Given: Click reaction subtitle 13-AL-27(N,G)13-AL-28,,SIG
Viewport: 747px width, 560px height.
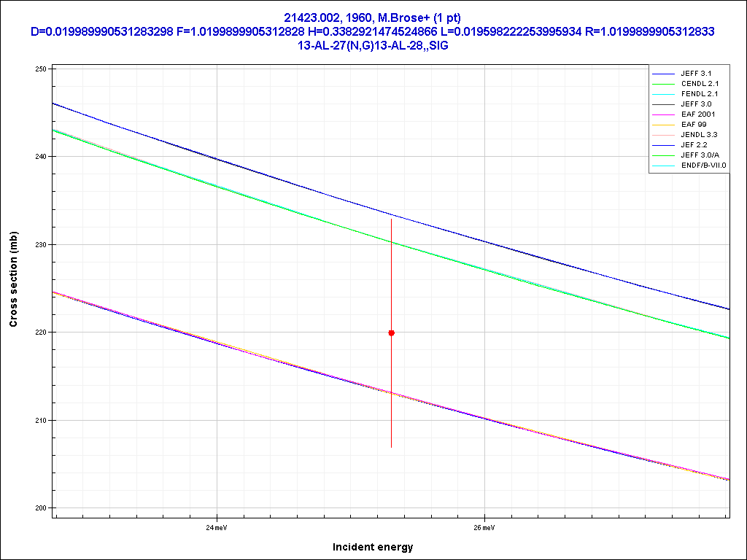Looking at the screenshot, I should click(372, 45).
